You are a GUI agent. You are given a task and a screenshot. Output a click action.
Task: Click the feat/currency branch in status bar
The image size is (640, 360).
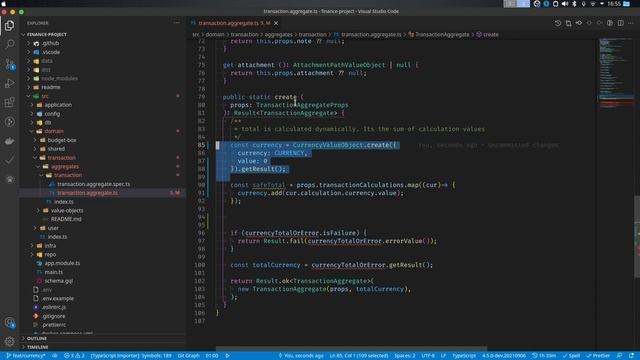pyautogui.click(x=26, y=356)
